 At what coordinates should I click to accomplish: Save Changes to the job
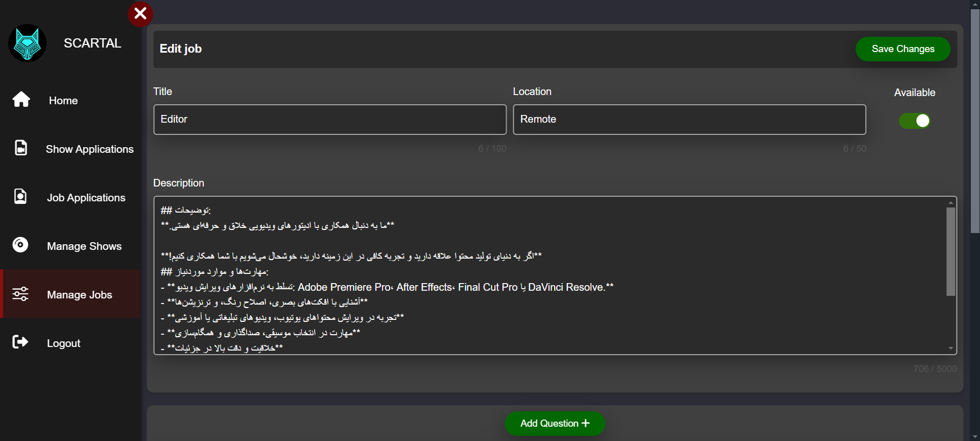click(903, 49)
